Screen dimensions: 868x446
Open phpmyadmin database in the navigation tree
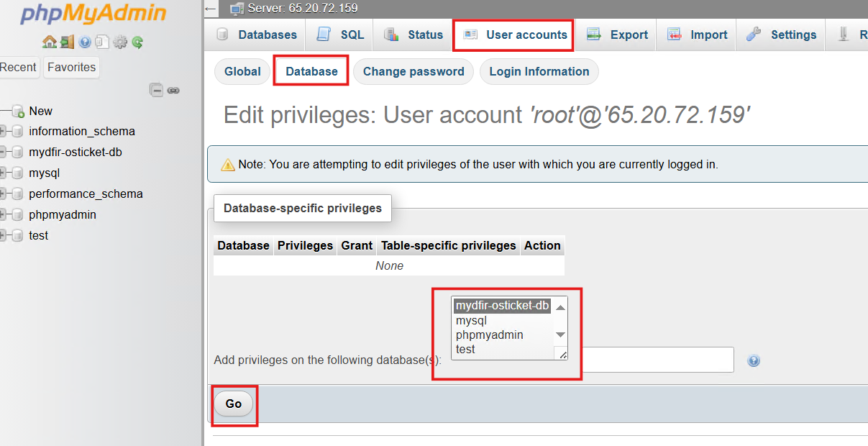(x=63, y=215)
